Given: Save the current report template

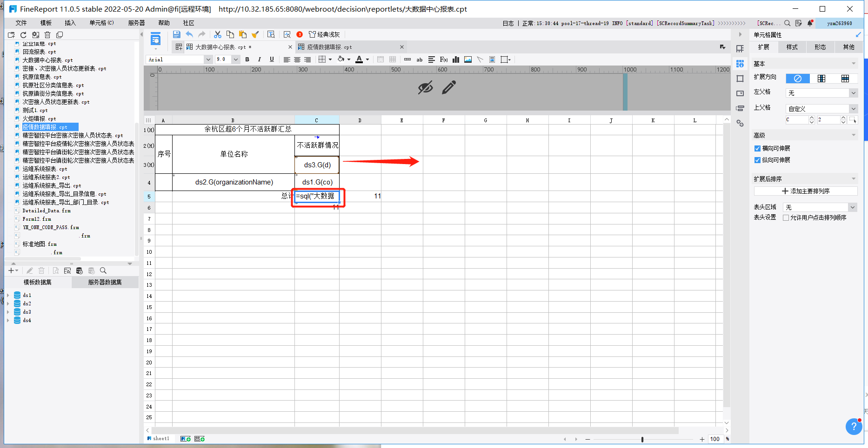Looking at the screenshot, I should click(x=176, y=34).
